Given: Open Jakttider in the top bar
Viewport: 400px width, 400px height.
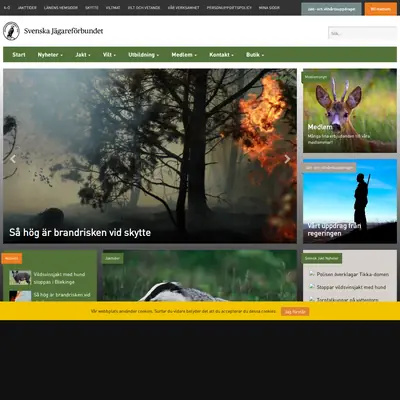Looking at the screenshot, I should [x=27, y=8].
